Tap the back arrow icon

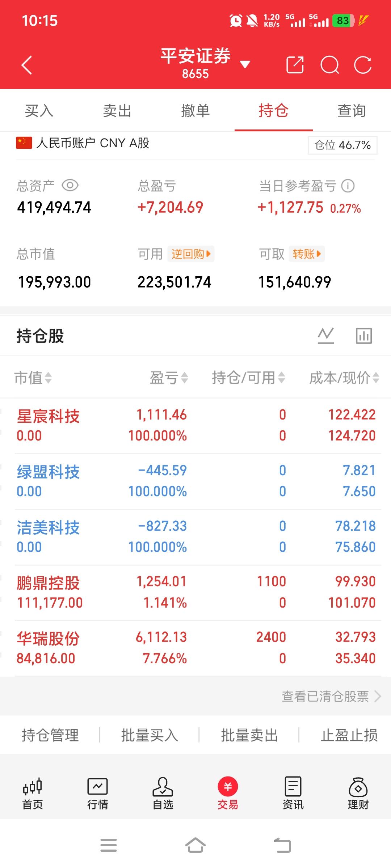pyautogui.click(x=27, y=65)
